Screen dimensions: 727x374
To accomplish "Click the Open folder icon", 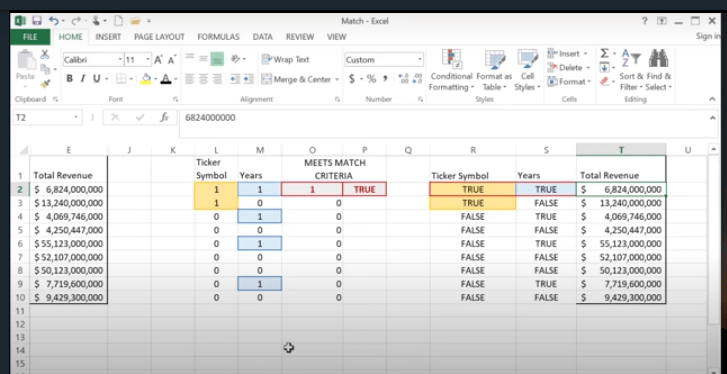I will point(135,21).
